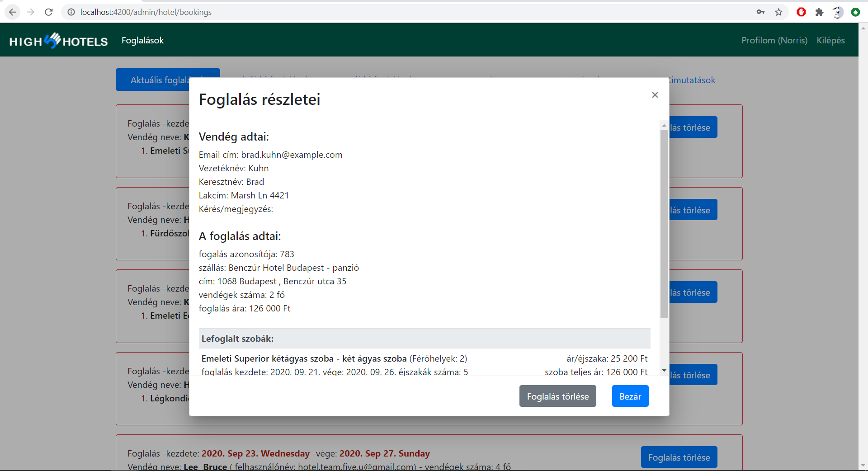
Task: Click Kilépés to log out
Action: tap(830, 40)
